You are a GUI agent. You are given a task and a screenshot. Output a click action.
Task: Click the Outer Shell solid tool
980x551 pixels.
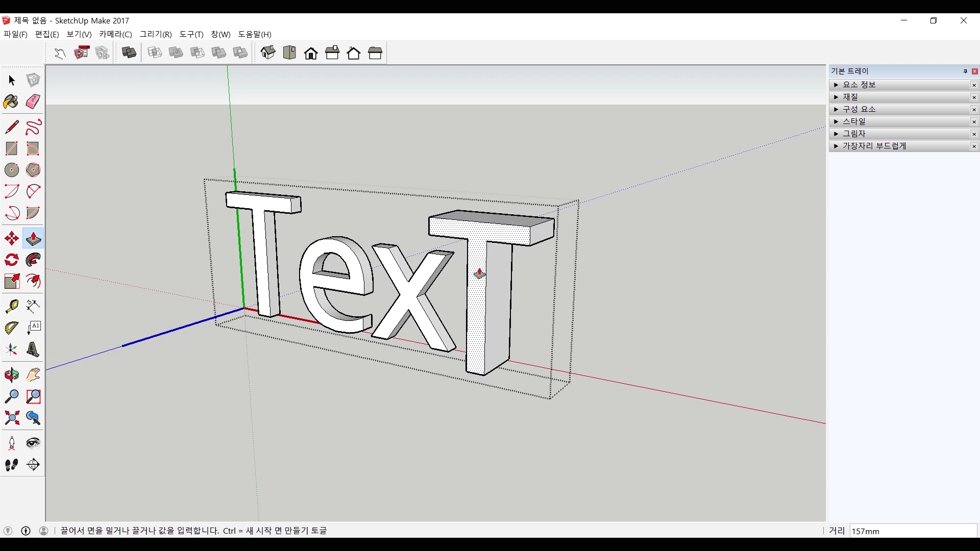129,53
